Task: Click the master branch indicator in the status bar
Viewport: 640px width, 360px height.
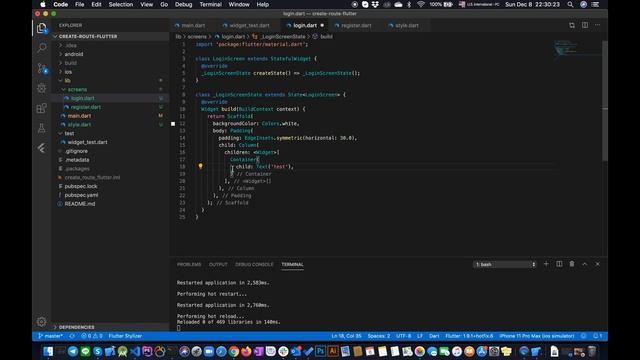Action: click(50, 336)
